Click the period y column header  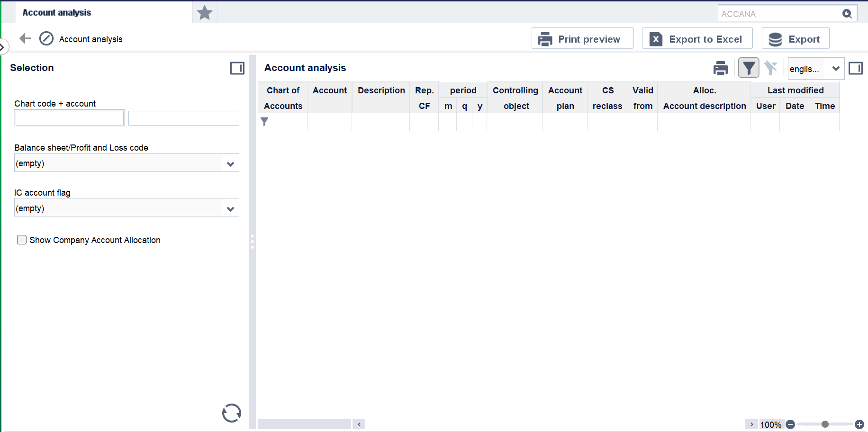point(480,106)
